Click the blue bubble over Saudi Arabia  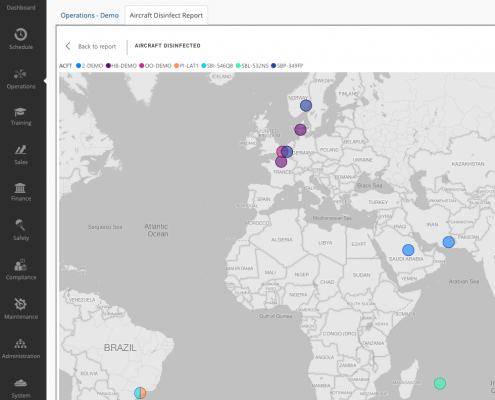[408, 250]
